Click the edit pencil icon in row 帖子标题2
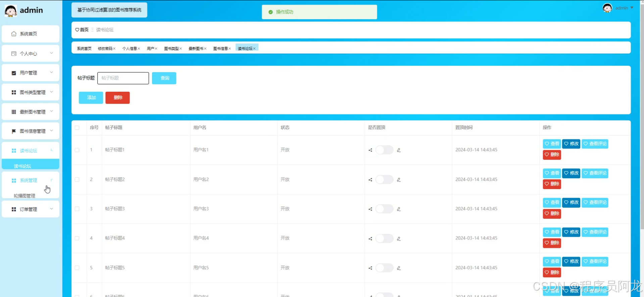The image size is (644, 297). pyautogui.click(x=399, y=180)
